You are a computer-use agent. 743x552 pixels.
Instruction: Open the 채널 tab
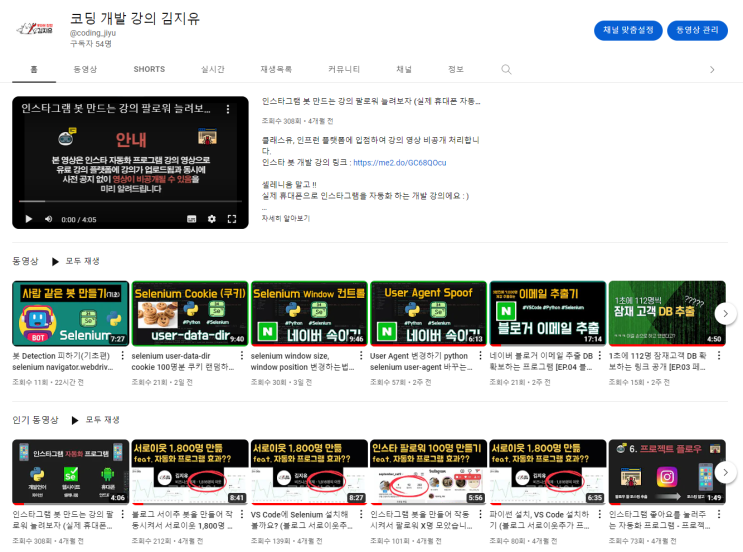[404, 69]
